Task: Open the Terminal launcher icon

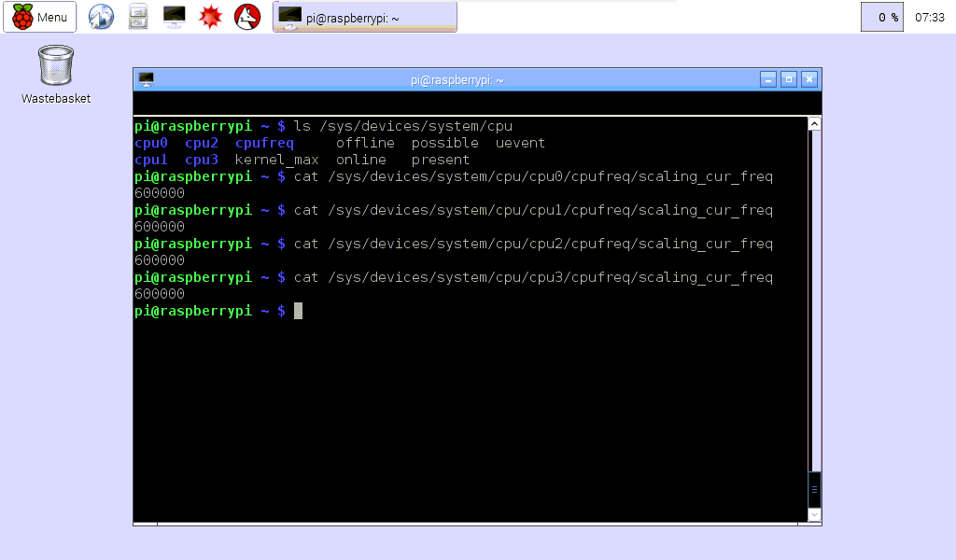Action: (x=174, y=17)
